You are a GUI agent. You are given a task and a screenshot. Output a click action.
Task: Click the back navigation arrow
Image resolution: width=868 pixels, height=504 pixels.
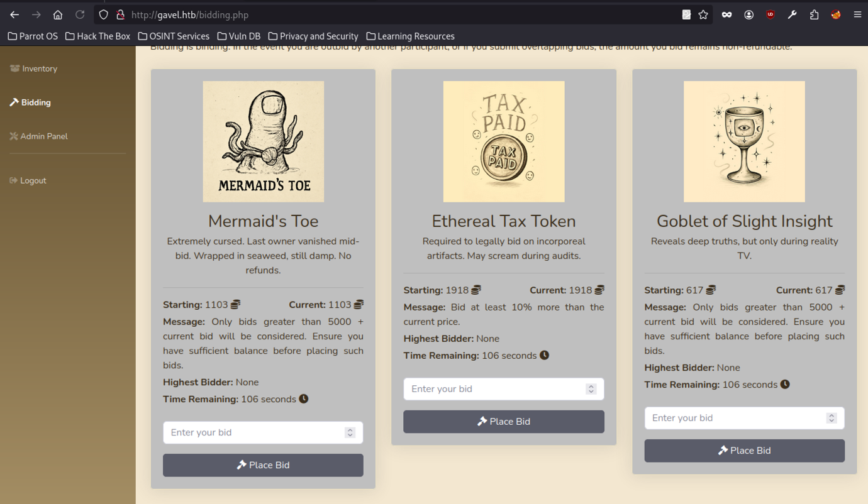pyautogui.click(x=14, y=14)
